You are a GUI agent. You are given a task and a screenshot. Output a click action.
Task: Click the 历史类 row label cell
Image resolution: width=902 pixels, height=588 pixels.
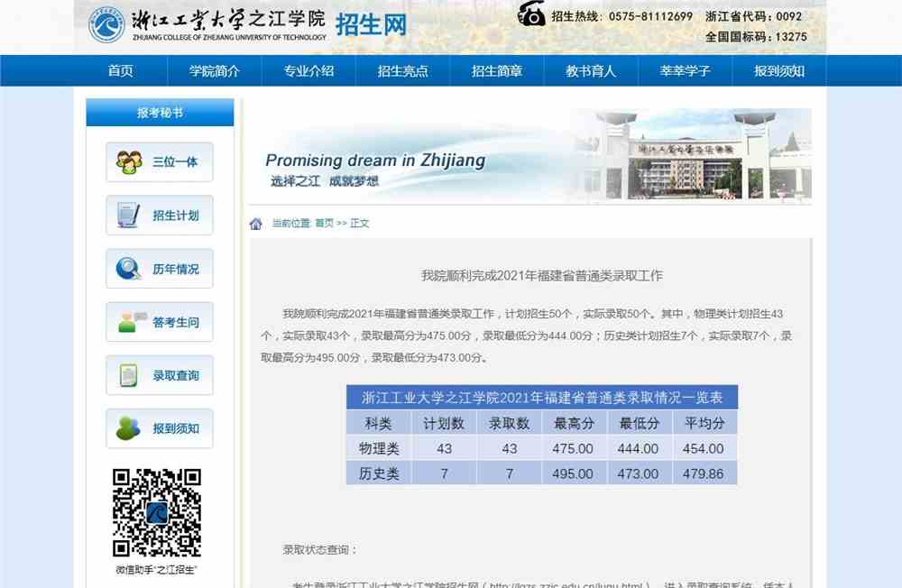(x=379, y=473)
